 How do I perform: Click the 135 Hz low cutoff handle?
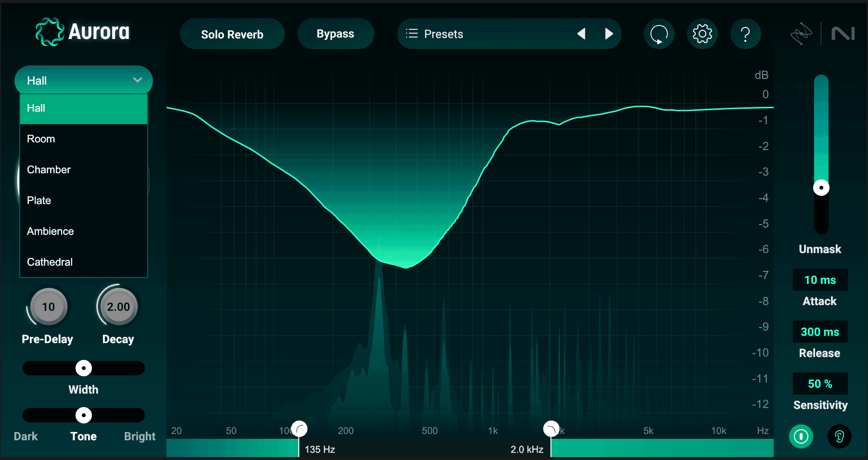pos(299,429)
